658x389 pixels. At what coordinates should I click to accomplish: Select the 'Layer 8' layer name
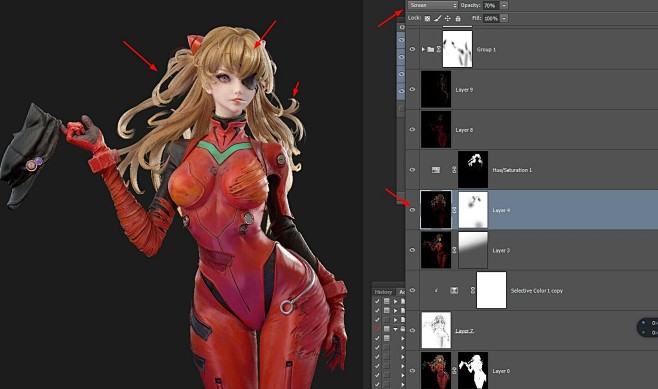pyautogui.click(x=464, y=130)
